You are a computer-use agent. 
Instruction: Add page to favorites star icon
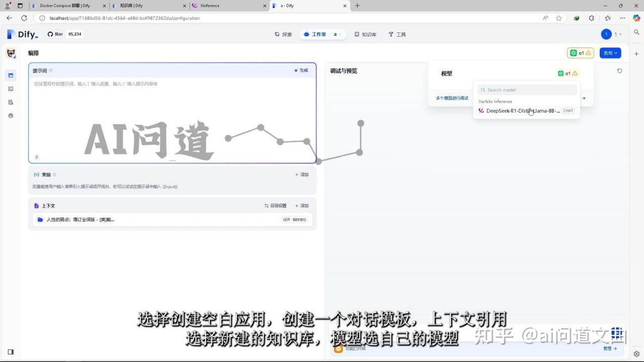[558, 18]
